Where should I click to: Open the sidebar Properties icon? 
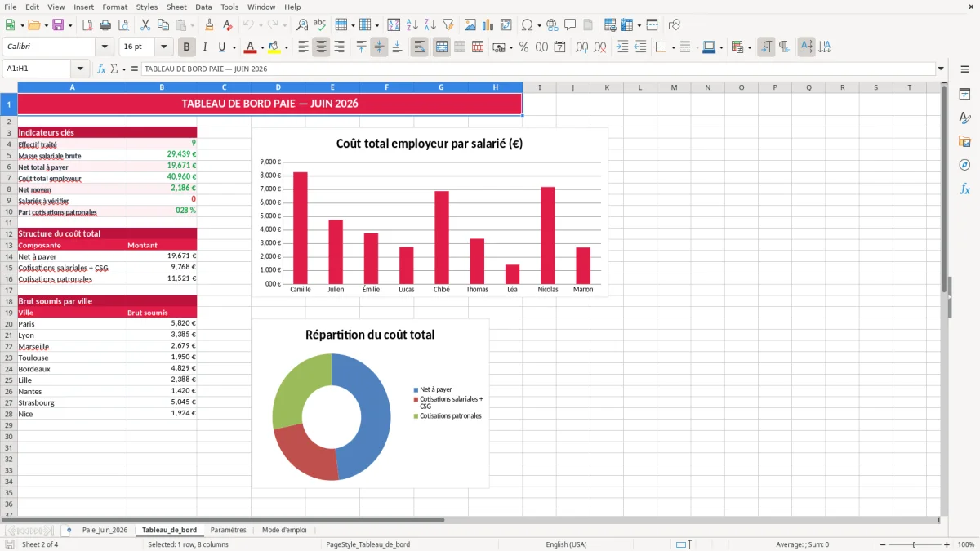[x=964, y=94]
